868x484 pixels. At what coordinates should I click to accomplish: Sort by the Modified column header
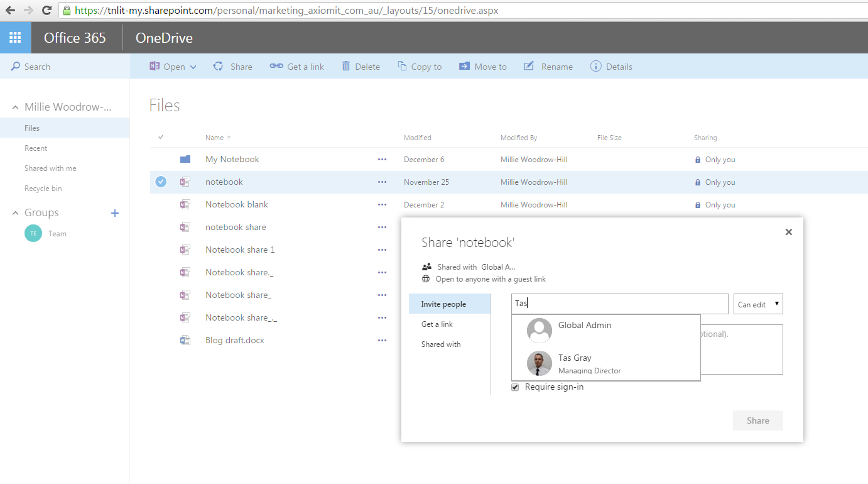click(418, 138)
